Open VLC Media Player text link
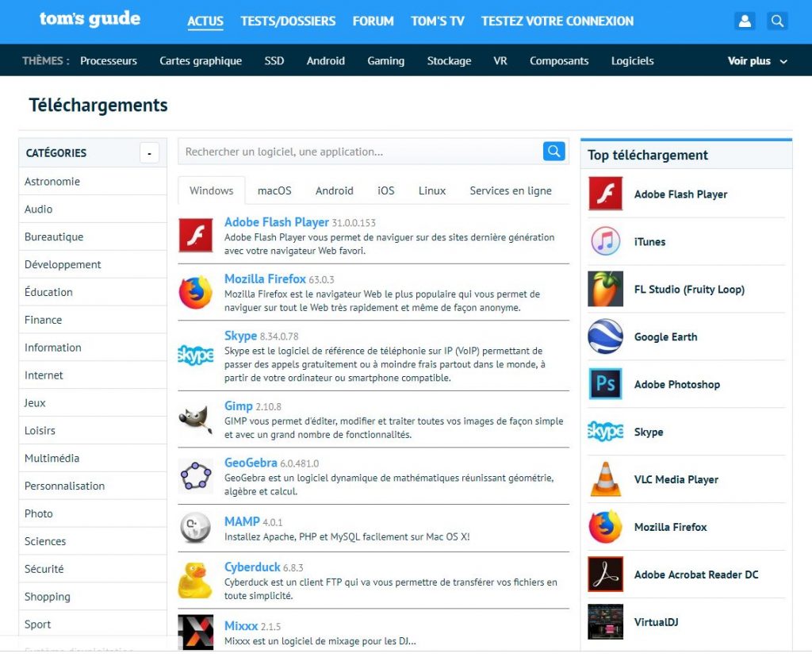812x665 pixels. point(676,479)
